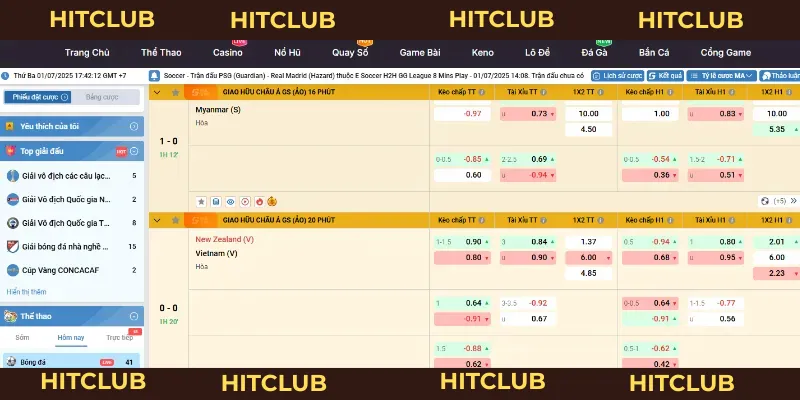
Task: Collapse the Top giải đấu section
Action: coord(134,151)
